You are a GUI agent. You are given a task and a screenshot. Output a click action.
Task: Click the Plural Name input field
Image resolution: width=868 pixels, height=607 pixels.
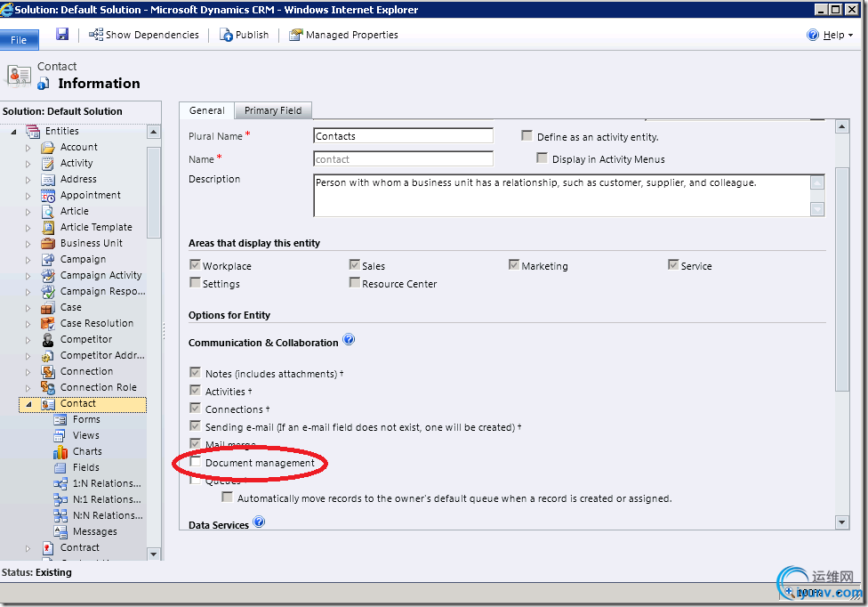pos(403,136)
